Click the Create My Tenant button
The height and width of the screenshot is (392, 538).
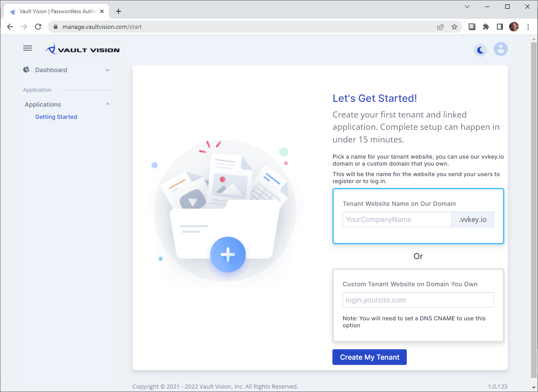(370, 357)
